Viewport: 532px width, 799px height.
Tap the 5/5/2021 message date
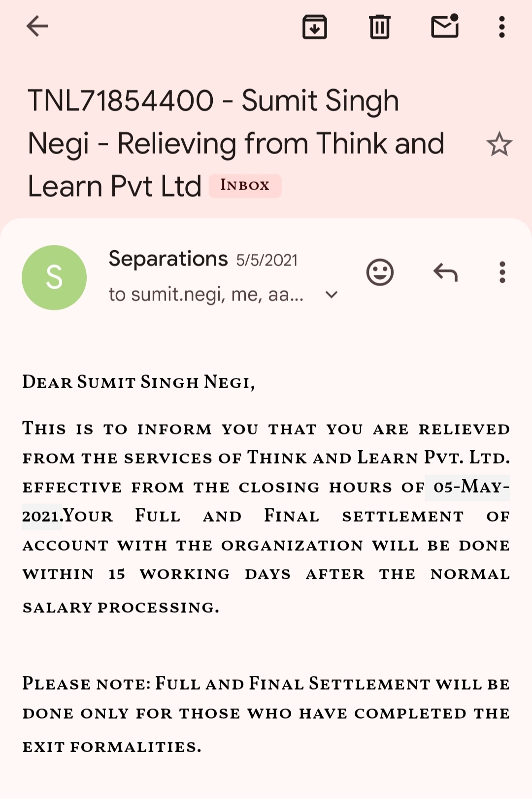pyautogui.click(x=266, y=260)
